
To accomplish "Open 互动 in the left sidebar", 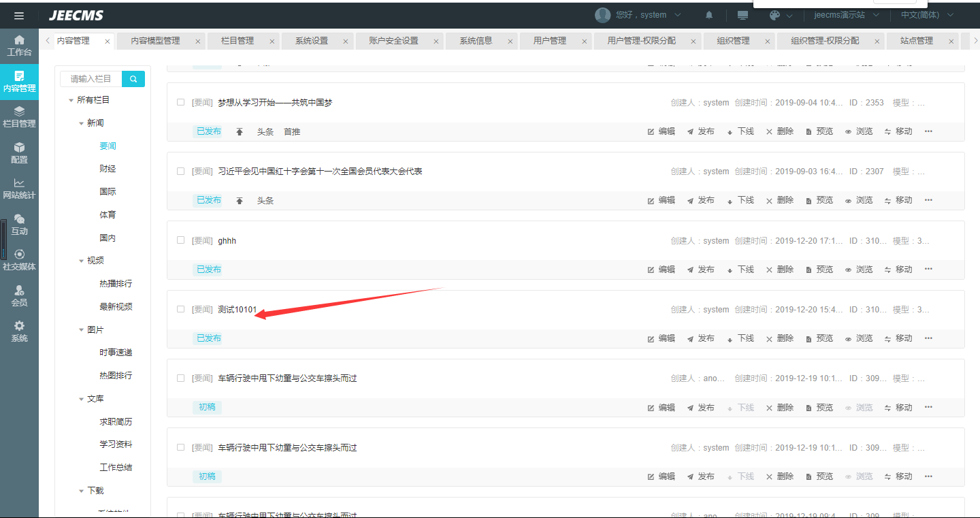I will 19,225.
